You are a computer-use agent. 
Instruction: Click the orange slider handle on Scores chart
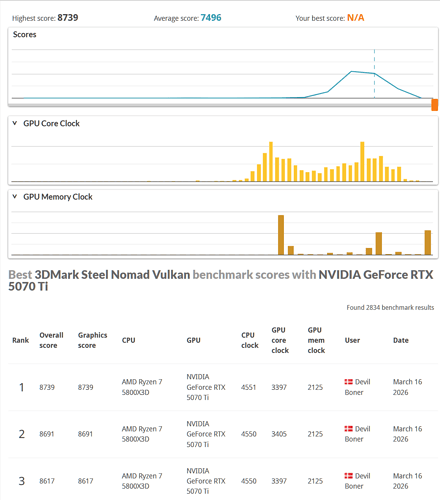(x=434, y=104)
